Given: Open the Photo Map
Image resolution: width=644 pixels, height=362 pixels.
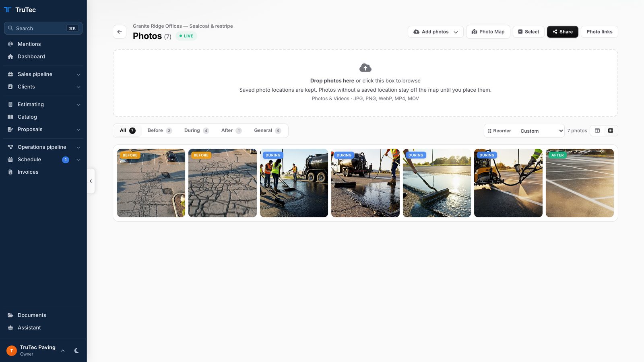Looking at the screenshot, I should pos(488,32).
